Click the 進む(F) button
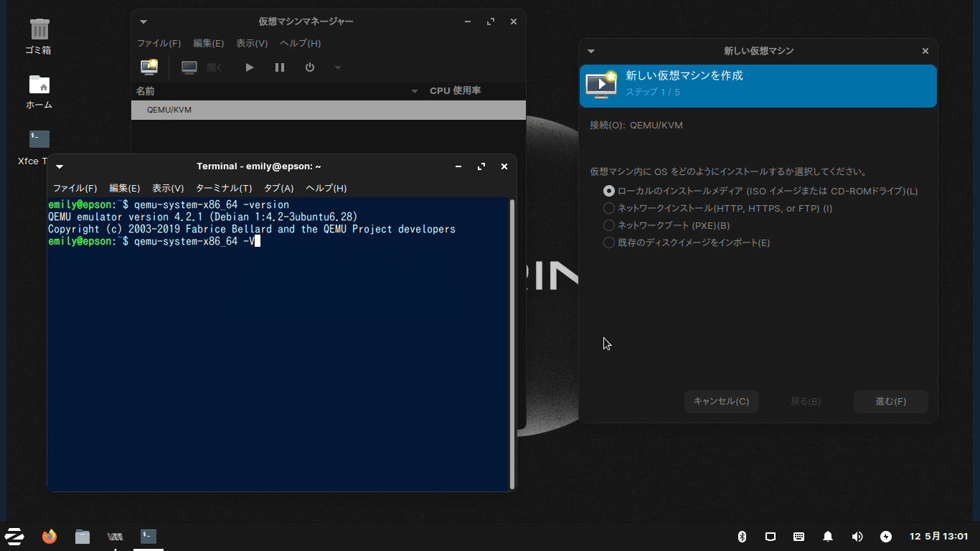Image resolution: width=980 pixels, height=551 pixels. (891, 402)
